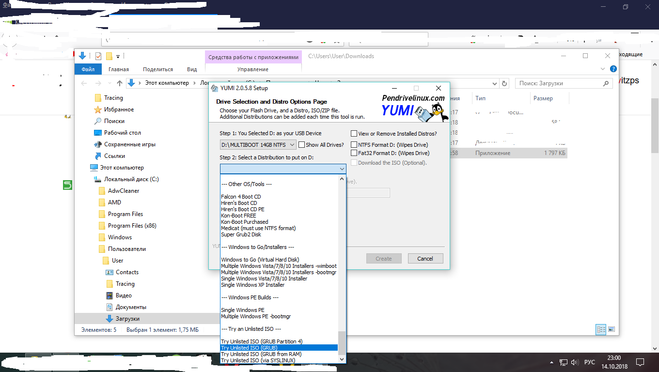Choose Try Unlisted ISO (GRUB Partition 4)
Viewport: 659px width, 372px height.
coord(262,341)
